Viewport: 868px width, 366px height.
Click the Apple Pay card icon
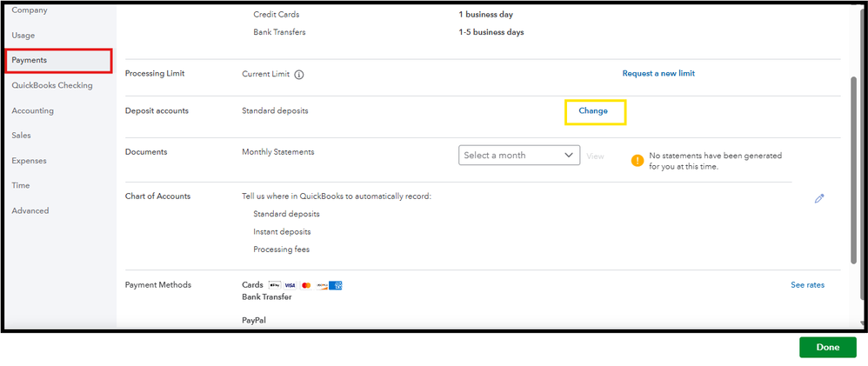click(275, 285)
